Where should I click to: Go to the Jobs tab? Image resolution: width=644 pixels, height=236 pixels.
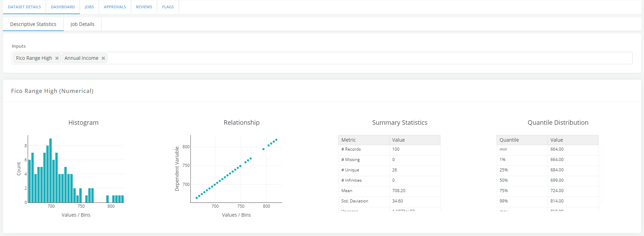point(89,7)
